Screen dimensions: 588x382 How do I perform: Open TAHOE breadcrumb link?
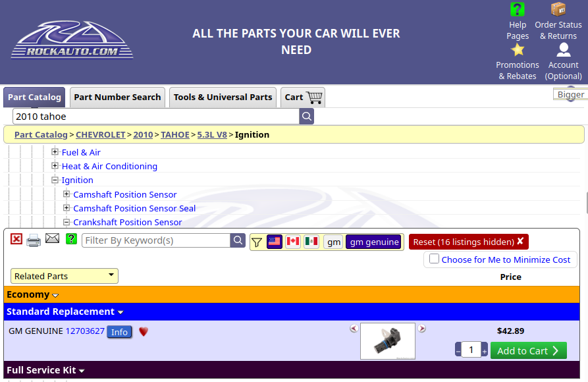pyautogui.click(x=174, y=135)
